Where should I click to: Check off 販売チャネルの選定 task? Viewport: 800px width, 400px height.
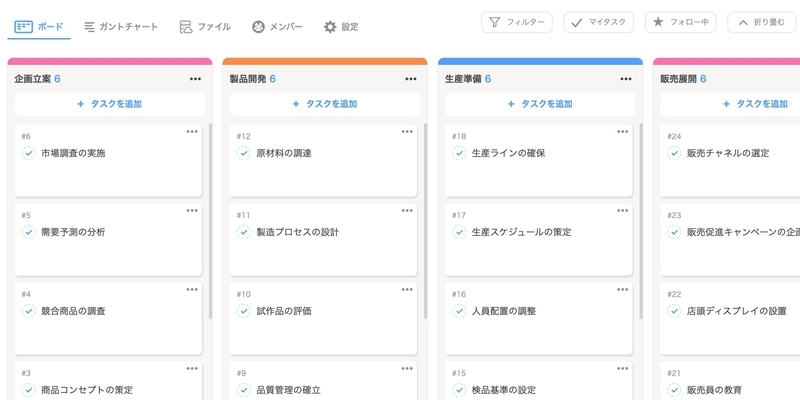click(674, 153)
